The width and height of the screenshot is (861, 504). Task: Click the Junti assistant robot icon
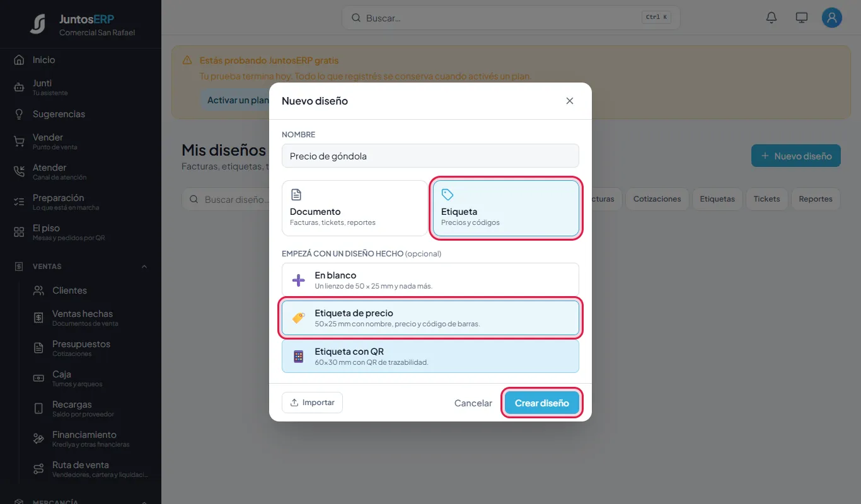(19, 88)
